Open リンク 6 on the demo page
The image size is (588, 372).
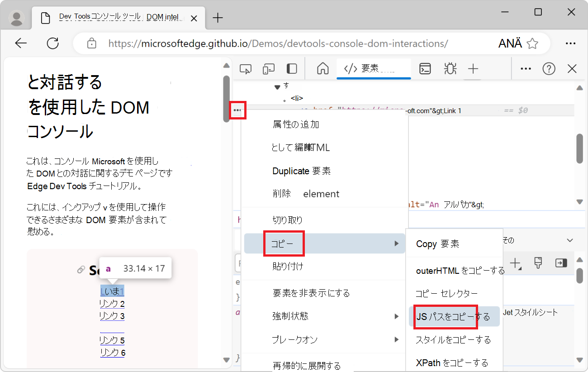112,352
